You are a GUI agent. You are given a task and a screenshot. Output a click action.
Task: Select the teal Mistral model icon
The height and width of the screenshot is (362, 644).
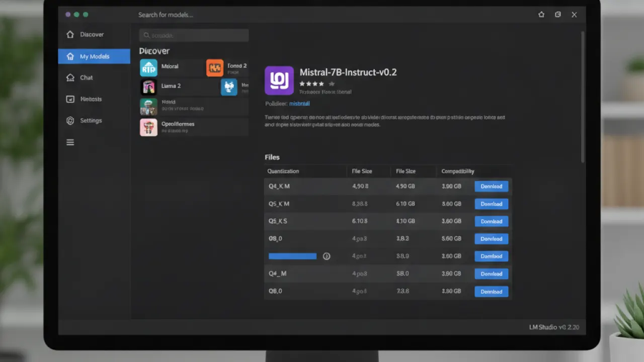coord(148,68)
